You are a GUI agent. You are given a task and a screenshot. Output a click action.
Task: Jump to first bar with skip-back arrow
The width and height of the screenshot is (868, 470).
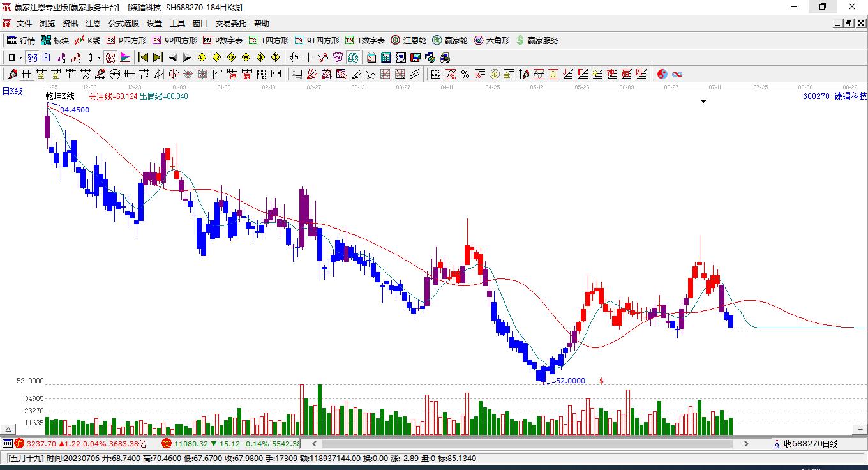[x=143, y=57]
